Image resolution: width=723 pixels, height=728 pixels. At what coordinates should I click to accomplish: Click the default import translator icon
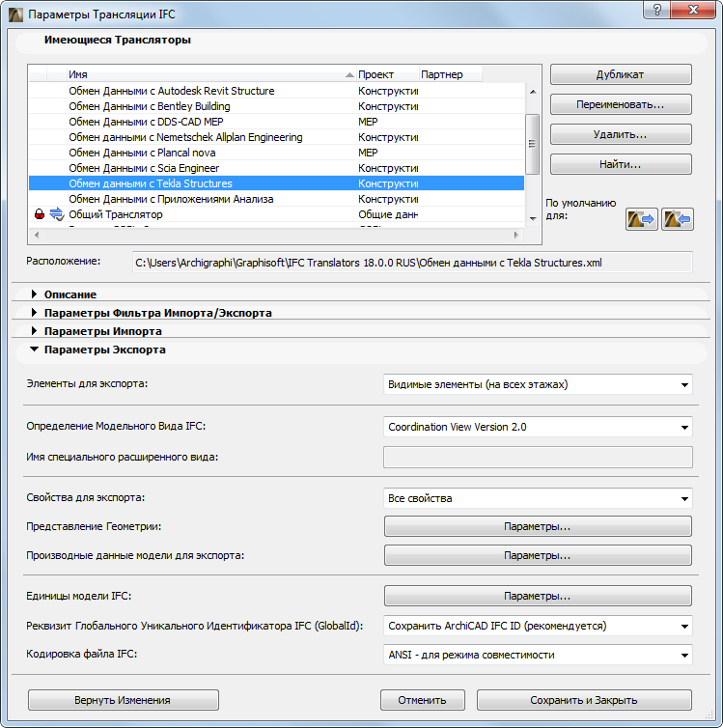677,219
